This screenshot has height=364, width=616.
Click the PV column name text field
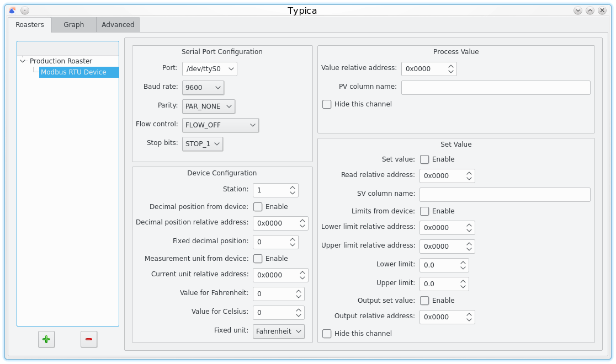(495, 88)
